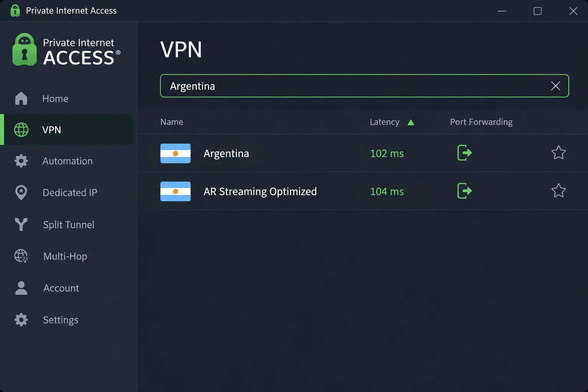588x392 pixels.
Task: Favorite AR Streaming Optimized with star
Action: pyautogui.click(x=559, y=191)
